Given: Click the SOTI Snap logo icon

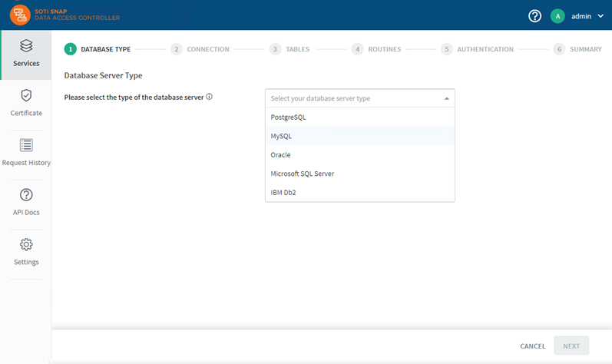Looking at the screenshot, I should (x=20, y=15).
